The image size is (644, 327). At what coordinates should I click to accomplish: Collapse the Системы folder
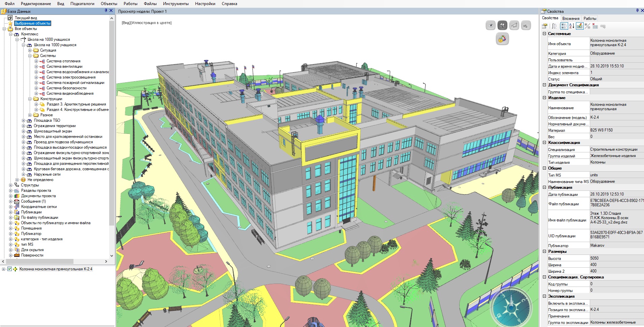click(x=30, y=56)
